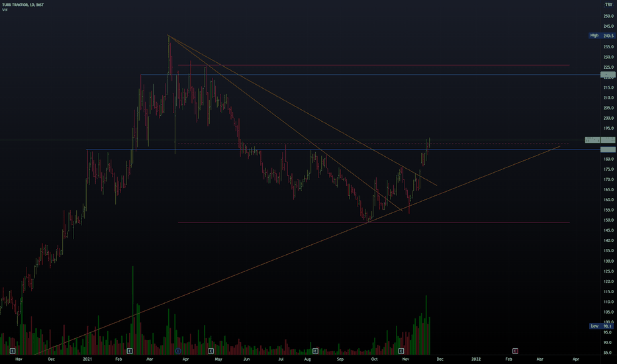Click the Dec label right of the last candle

pos(440,359)
